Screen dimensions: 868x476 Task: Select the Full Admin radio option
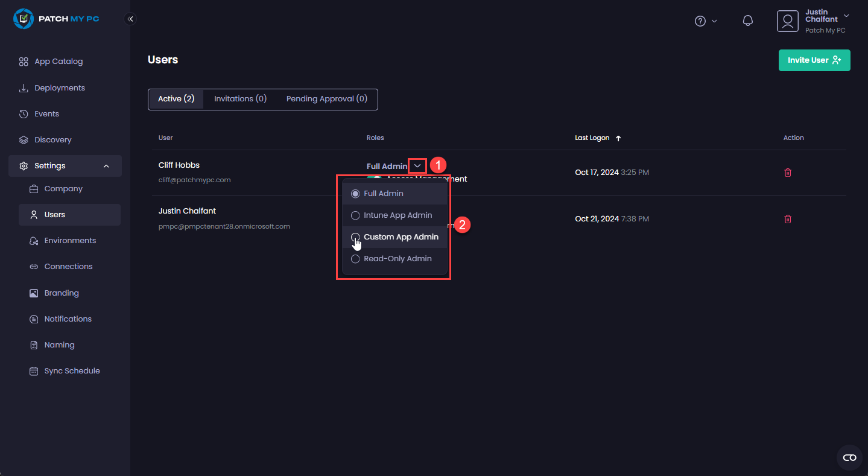tap(355, 194)
